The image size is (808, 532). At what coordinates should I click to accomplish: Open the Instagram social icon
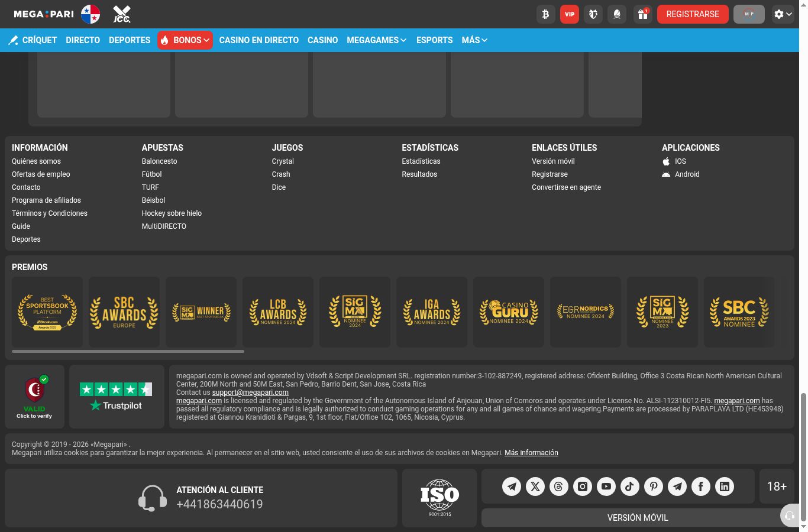pyautogui.click(x=583, y=486)
